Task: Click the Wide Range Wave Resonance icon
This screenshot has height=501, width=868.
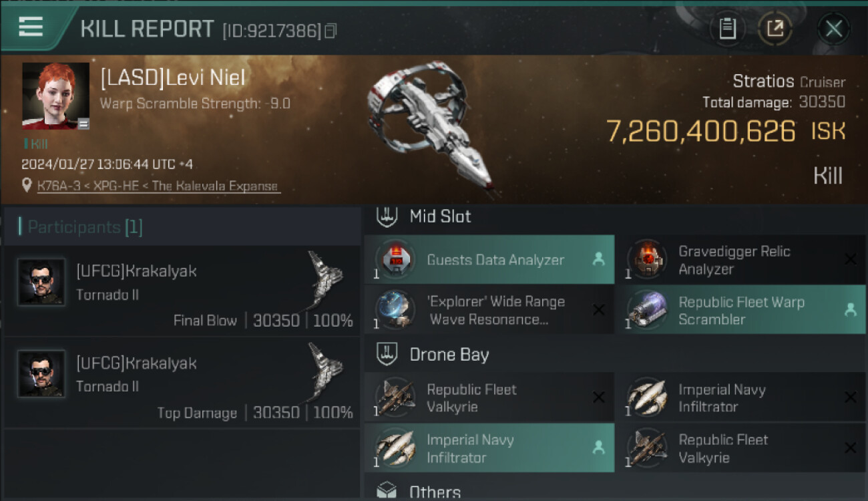Action: 395,310
